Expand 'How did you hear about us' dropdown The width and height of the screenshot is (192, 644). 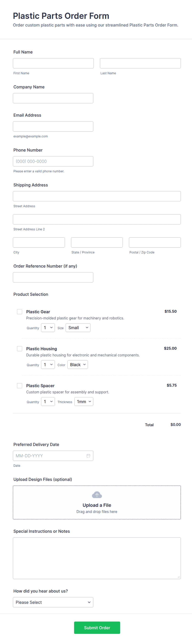click(x=53, y=602)
